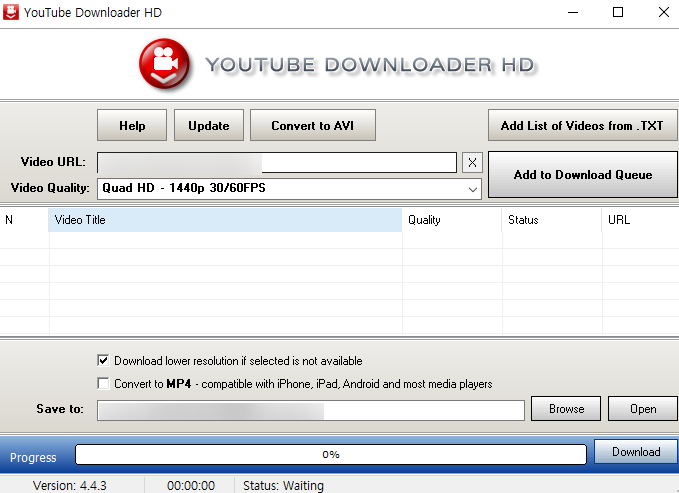Sort by the N column header
The height and width of the screenshot is (493, 679).
click(24, 220)
